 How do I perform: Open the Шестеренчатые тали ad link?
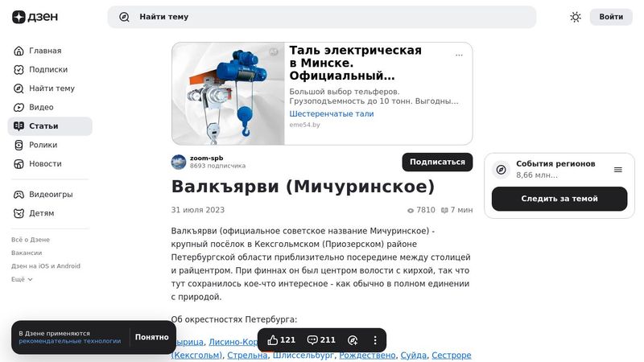pyautogui.click(x=332, y=113)
